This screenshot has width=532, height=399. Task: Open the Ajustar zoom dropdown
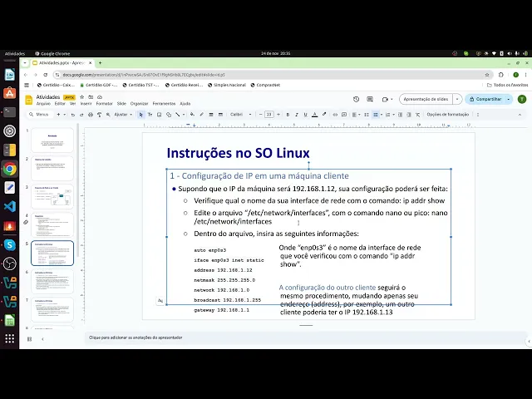(123, 115)
